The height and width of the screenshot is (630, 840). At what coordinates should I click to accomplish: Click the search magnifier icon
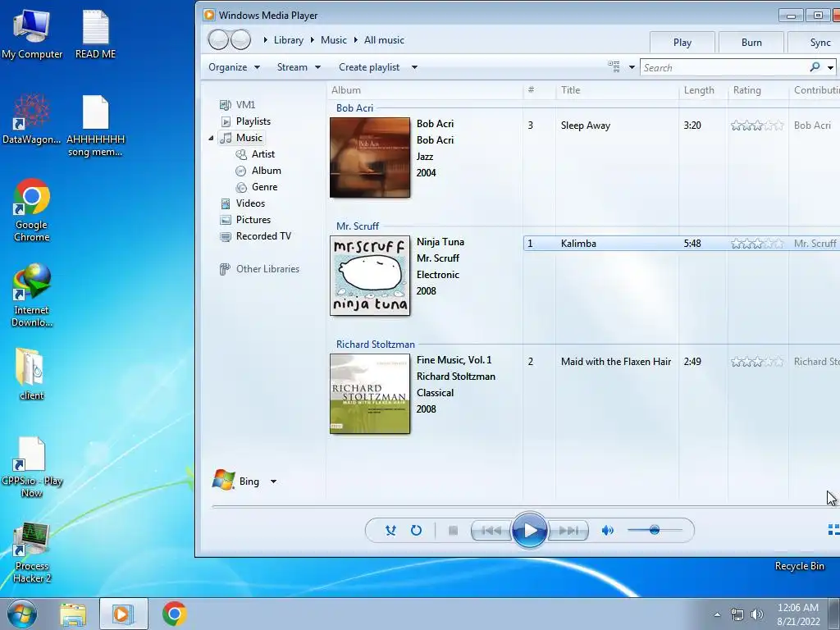tap(815, 67)
